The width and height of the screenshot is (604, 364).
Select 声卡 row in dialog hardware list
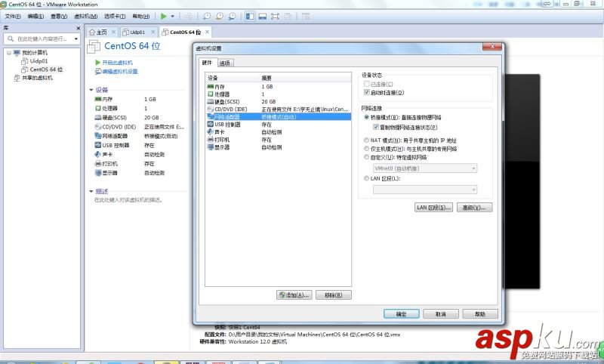(x=279, y=131)
